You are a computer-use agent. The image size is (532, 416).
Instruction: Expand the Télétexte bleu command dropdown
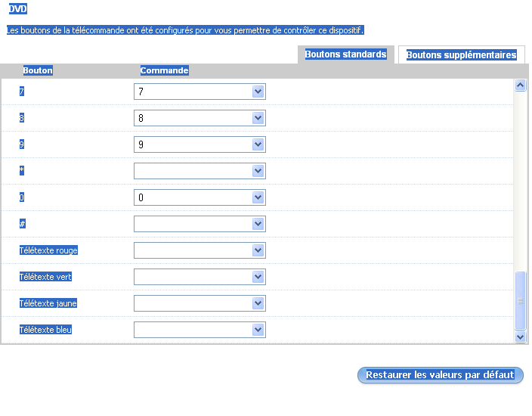[x=258, y=330]
